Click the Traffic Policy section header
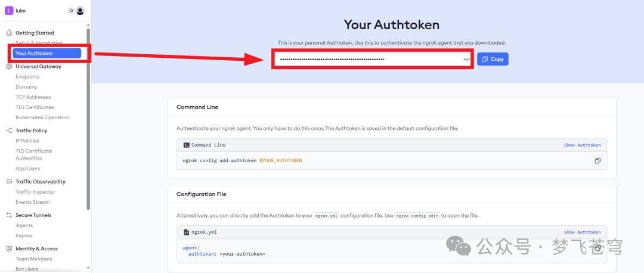Screen dimensions: 644x273 31,131
